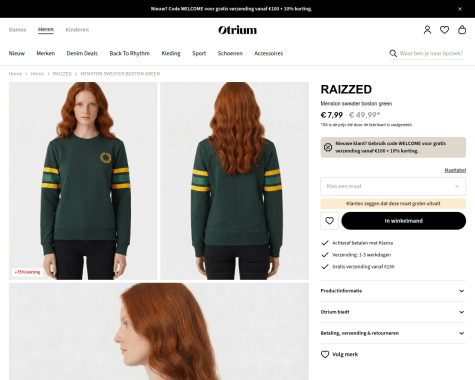Open the Denim Deals menu
The width and height of the screenshot is (475, 380).
coord(82,53)
